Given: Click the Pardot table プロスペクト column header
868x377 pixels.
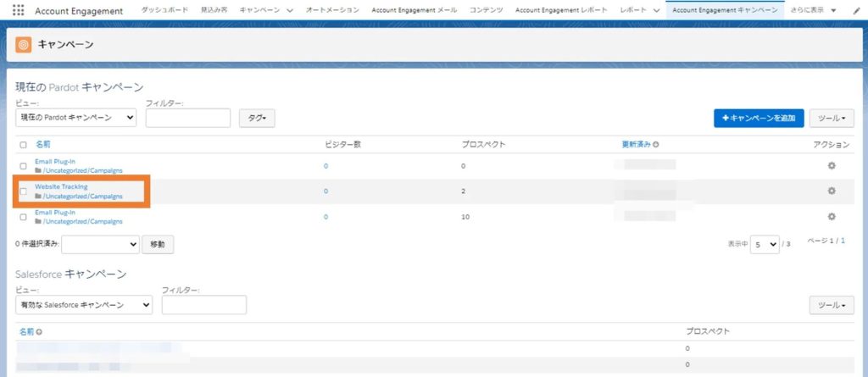Looking at the screenshot, I should coord(483,145).
